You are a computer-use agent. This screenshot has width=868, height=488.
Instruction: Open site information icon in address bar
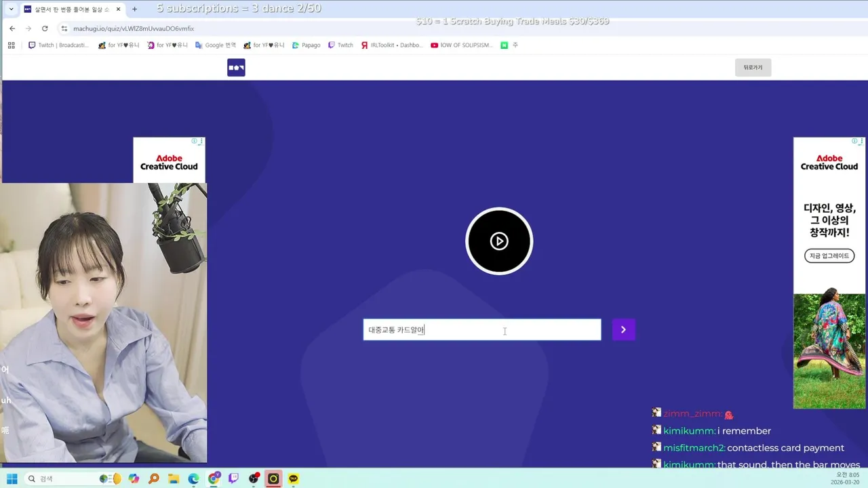click(x=64, y=28)
